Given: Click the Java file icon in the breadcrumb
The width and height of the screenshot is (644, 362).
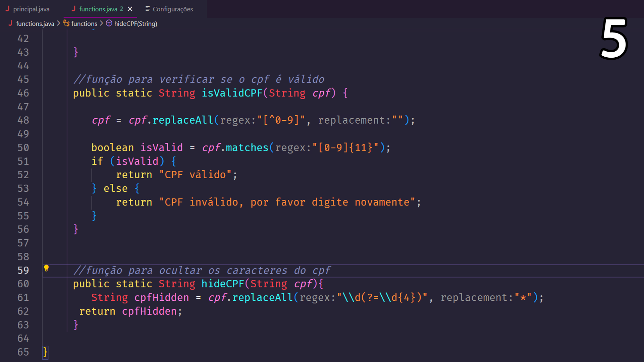Looking at the screenshot, I should pyautogui.click(x=10, y=23).
